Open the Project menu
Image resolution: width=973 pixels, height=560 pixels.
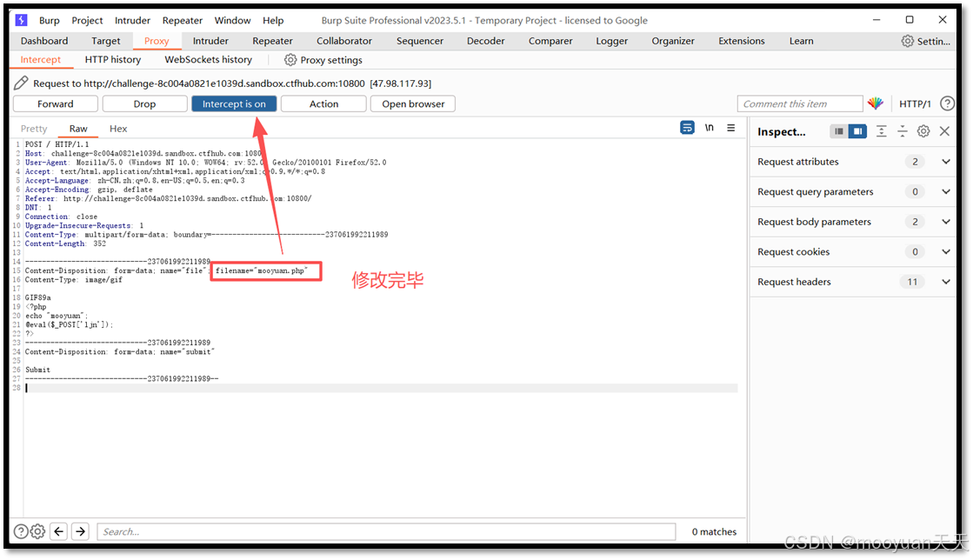(x=87, y=21)
